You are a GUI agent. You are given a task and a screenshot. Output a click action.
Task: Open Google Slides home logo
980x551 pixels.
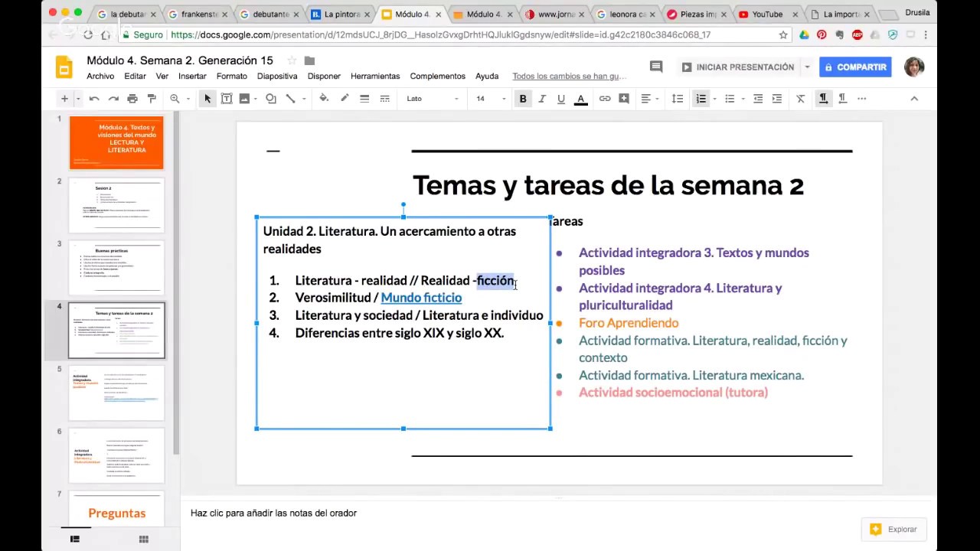coord(64,67)
